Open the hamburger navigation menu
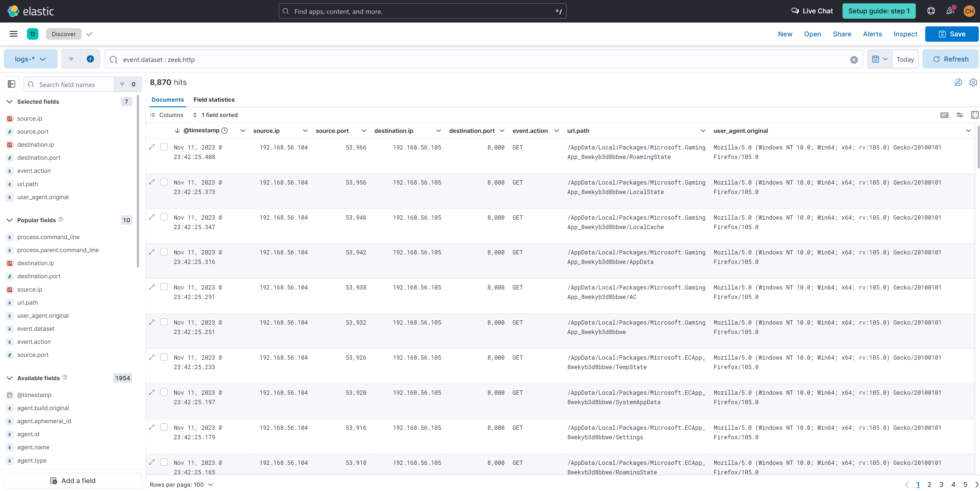The height and width of the screenshot is (491, 980). point(14,34)
